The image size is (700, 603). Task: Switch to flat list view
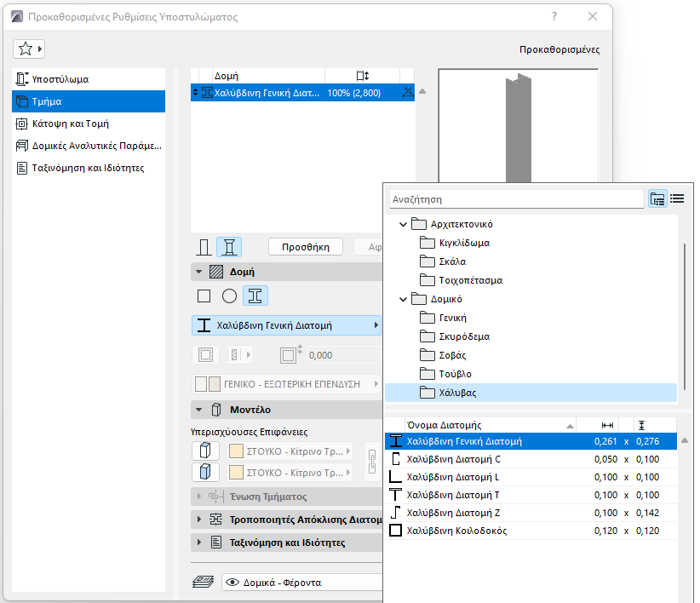click(x=677, y=199)
